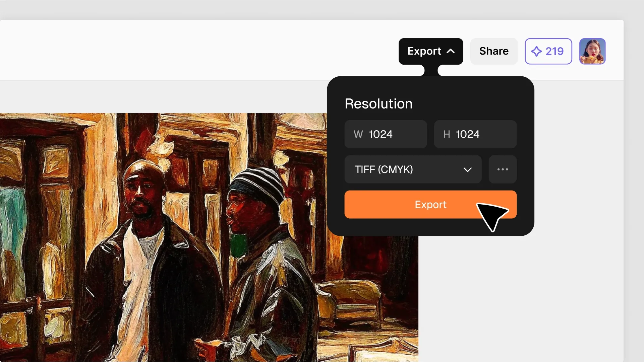Viewport: 644px width, 362px height.
Task: Click the width field showing 1024
Action: [386, 134]
